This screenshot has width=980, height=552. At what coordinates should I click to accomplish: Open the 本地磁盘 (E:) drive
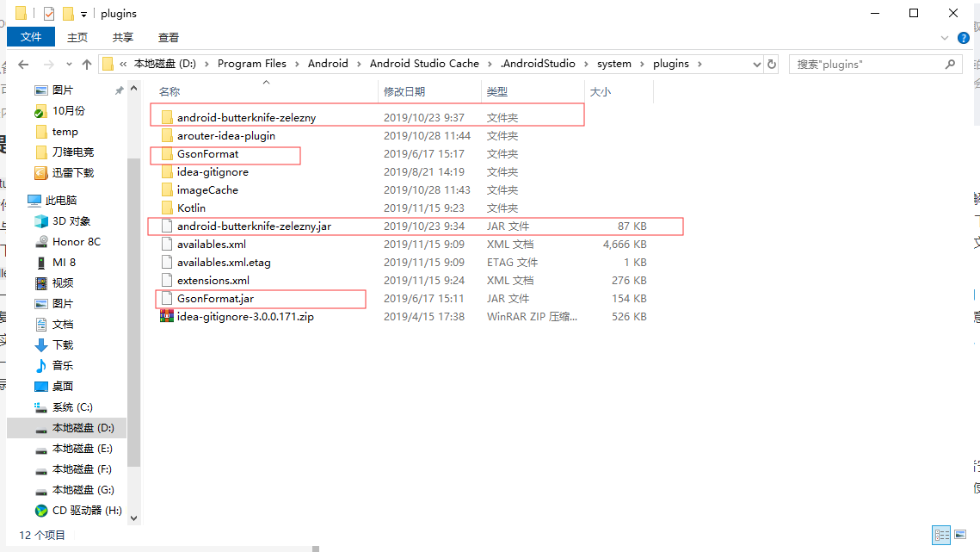tap(82, 448)
